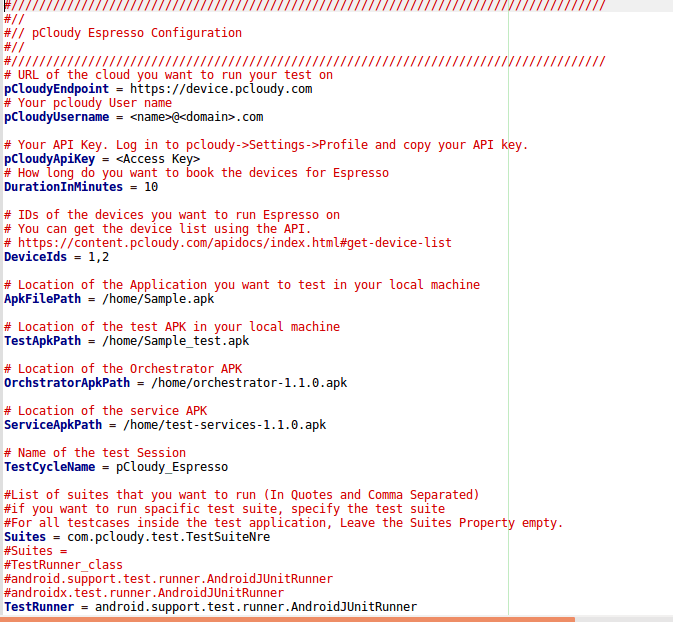Click the /home/Sample_test.apk path
Viewport: 673px width, 622px height.
tap(176, 341)
